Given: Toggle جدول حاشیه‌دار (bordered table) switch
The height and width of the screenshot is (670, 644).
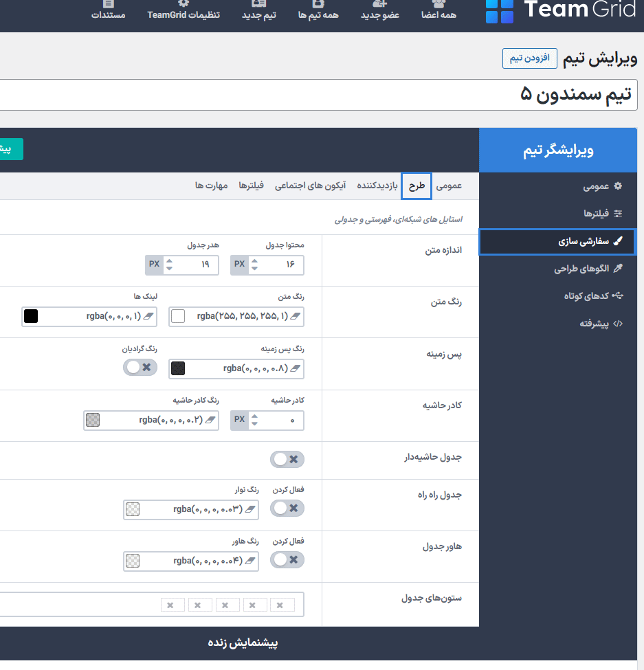Looking at the screenshot, I should pos(287,460).
